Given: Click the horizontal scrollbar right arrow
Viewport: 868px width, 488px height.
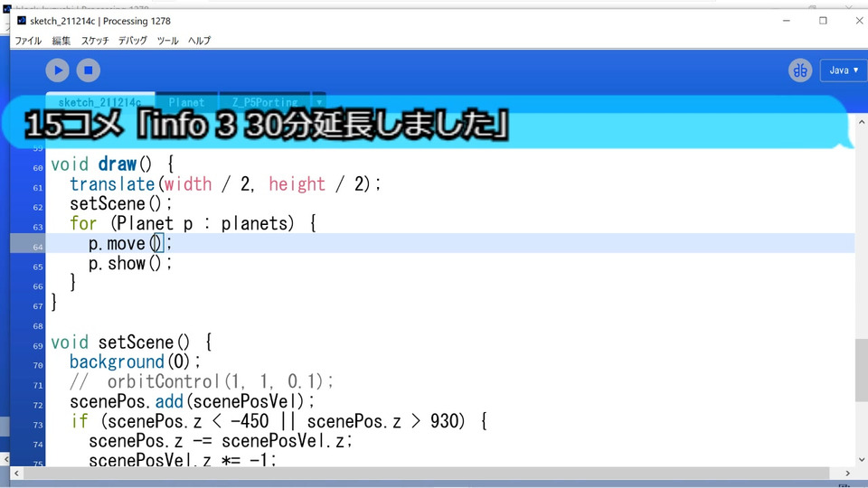Looking at the screenshot, I should pos(847,473).
